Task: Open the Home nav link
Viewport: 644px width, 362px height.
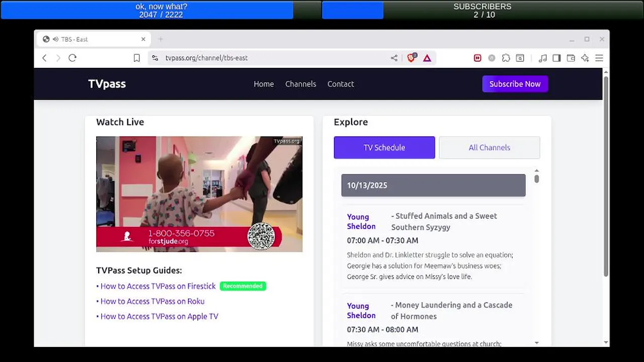Action: click(264, 84)
